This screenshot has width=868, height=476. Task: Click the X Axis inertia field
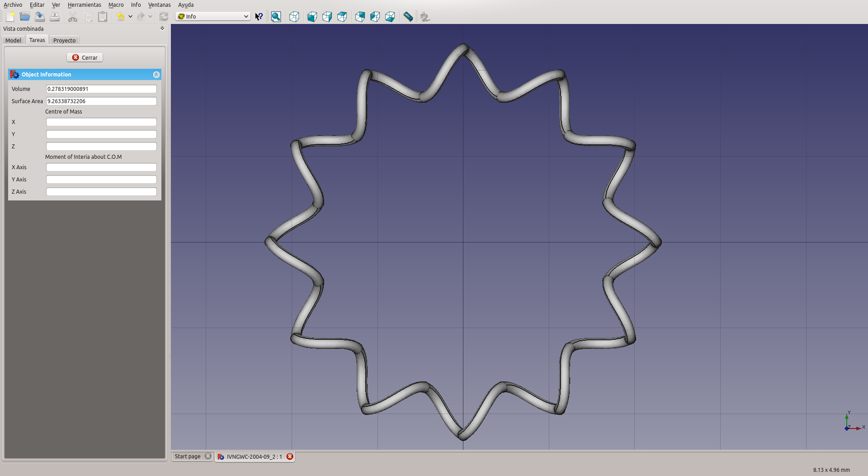pos(101,167)
